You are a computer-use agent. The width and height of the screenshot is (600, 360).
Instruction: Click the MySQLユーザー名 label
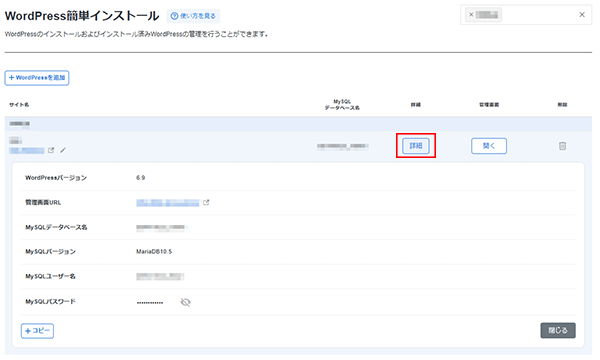click(x=50, y=276)
